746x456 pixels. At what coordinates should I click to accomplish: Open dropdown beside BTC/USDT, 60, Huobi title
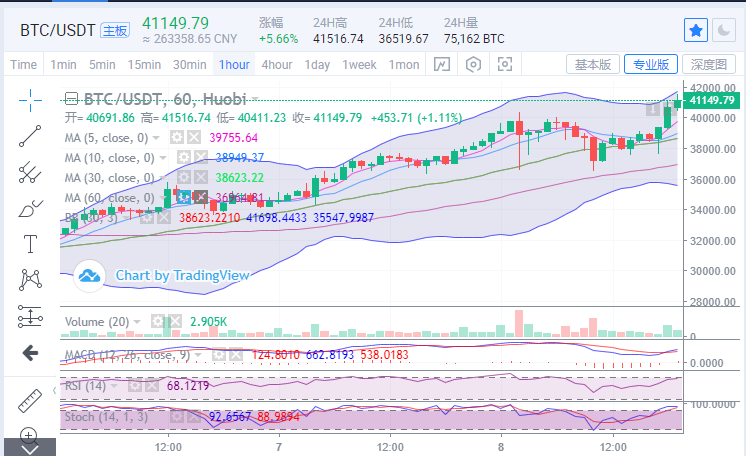click(255, 99)
